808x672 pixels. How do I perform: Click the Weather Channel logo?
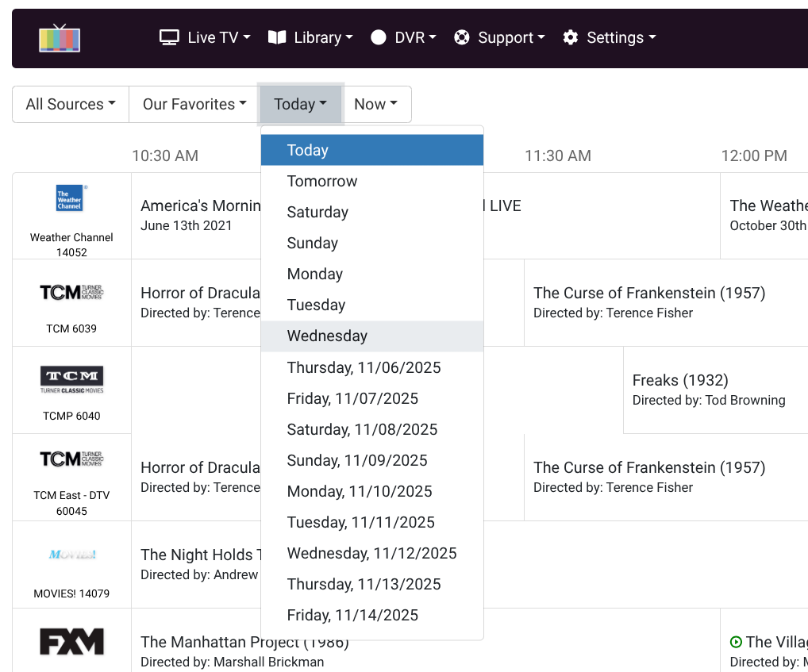pyautogui.click(x=71, y=199)
